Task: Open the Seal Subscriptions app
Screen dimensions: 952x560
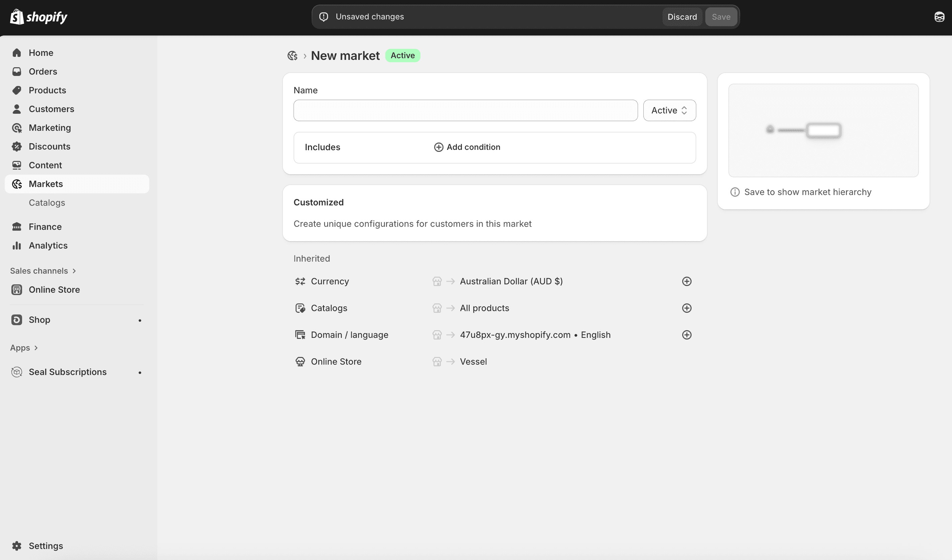Action: pyautogui.click(x=68, y=372)
